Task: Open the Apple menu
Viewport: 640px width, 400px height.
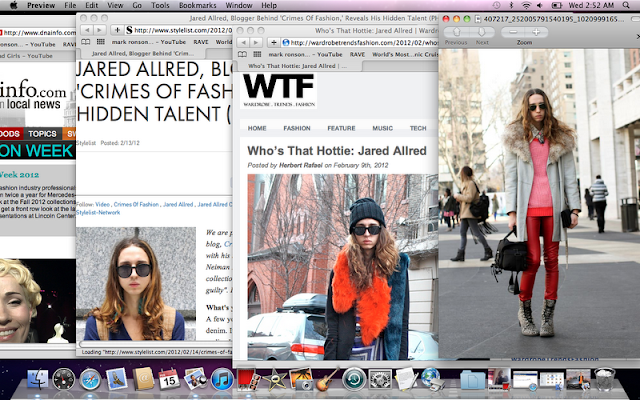Action: (x=13, y=5)
